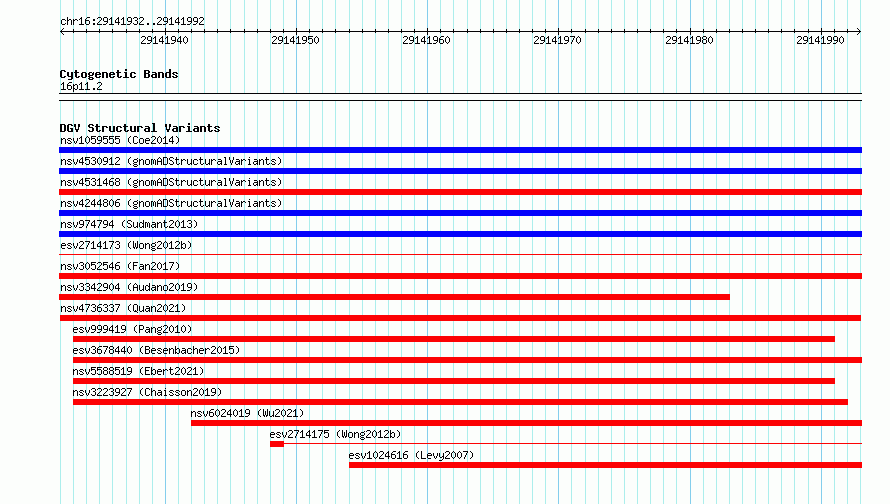This screenshot has width=890, height=504.
Task: Click the blue bar under nsv4530912
Action: click(460, 171)
